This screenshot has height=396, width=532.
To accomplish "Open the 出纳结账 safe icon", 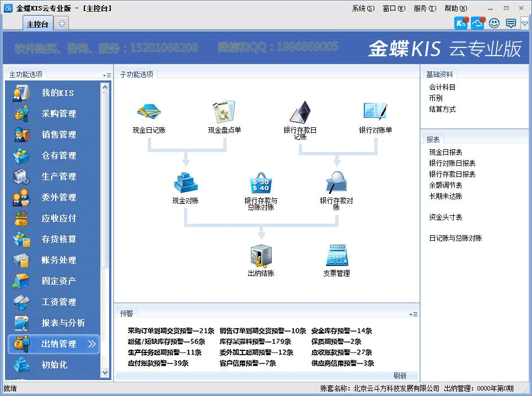I will tap(261, 256).
